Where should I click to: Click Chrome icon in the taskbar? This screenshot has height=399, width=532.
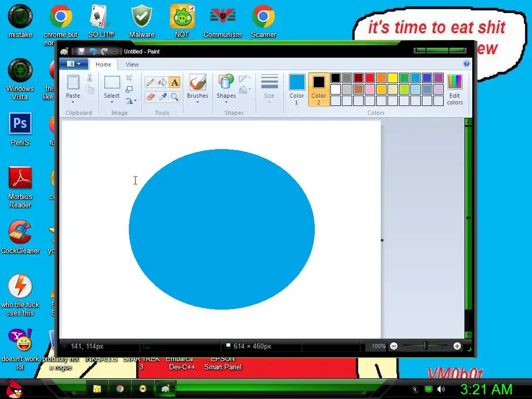(120, 389)
